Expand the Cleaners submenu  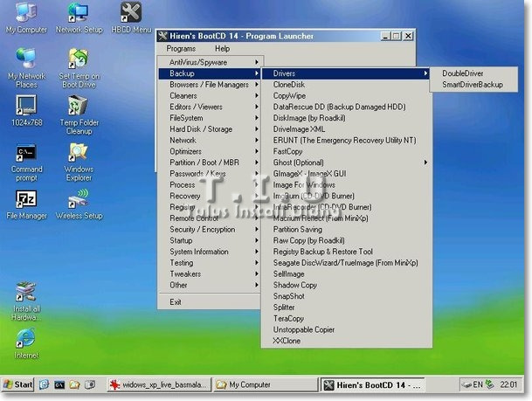(x=210, y=96)
